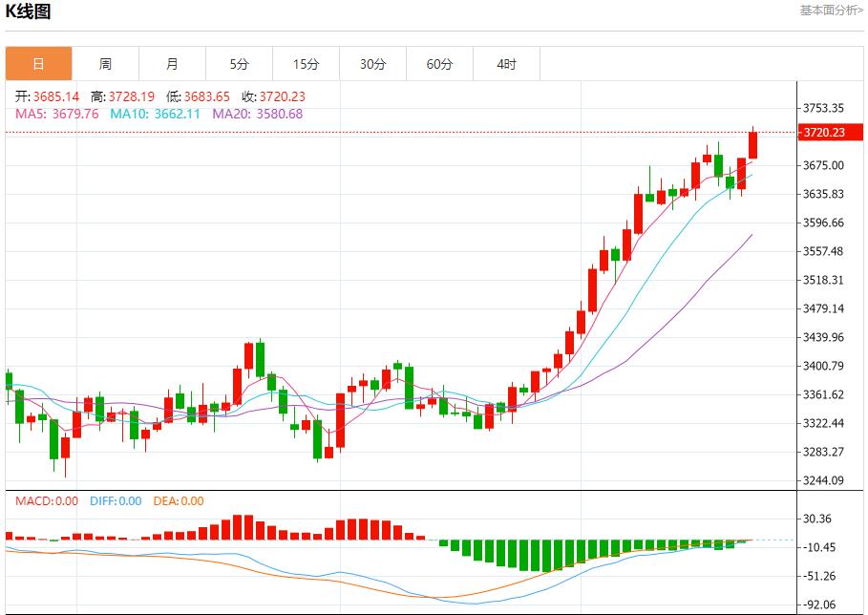This screenshot has height=615, width=868.
Task: Select the 周 weekly chart tab
Action: pyautogui.click(x=105, y=64)
